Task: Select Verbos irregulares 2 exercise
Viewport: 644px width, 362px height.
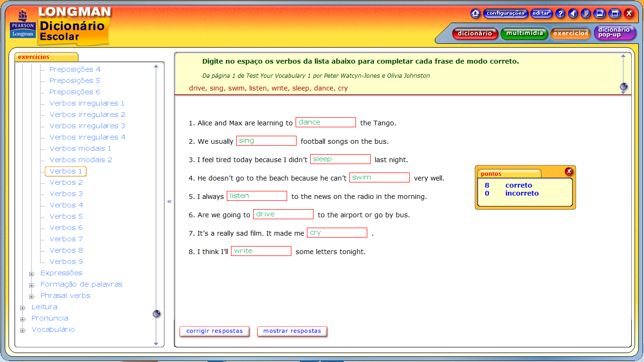Action: [87, 115]
